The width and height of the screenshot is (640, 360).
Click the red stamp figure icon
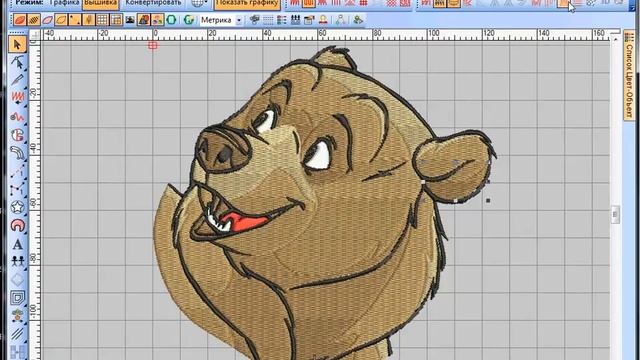(x=323, y=20)
